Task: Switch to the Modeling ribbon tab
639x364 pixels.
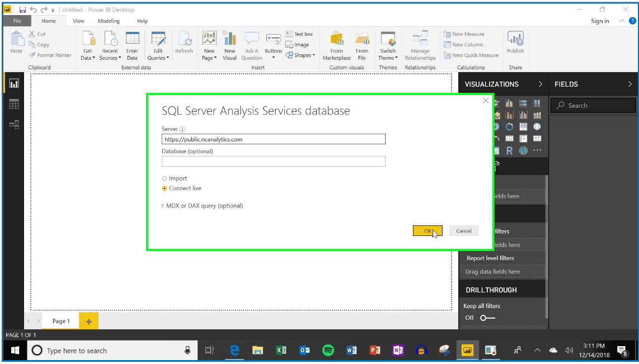Action: pyautogui.click(x=109, y=21)
